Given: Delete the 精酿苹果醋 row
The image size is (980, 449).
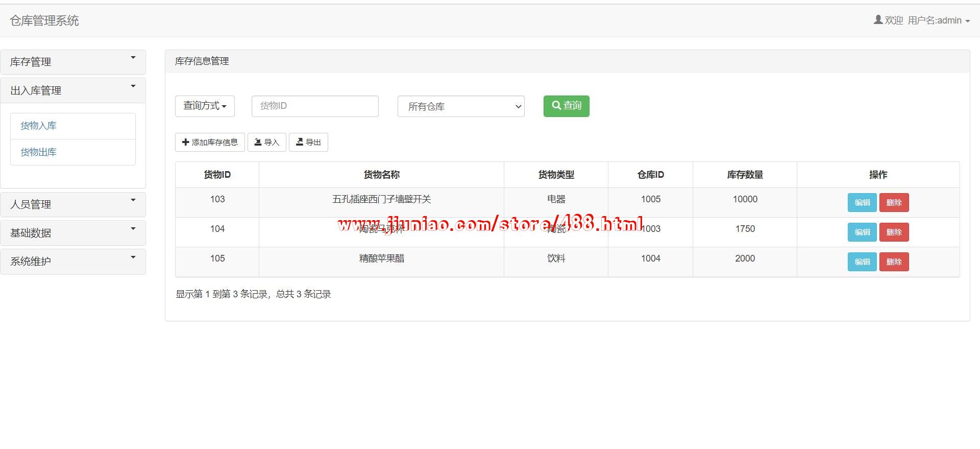Looking at the screenshot, I should pos(894,262).
